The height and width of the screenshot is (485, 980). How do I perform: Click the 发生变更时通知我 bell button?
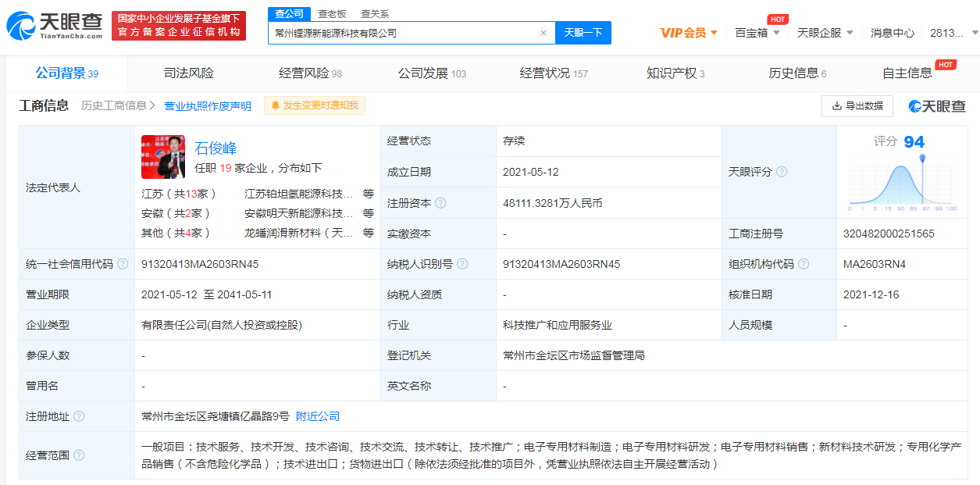coord(315,105)
